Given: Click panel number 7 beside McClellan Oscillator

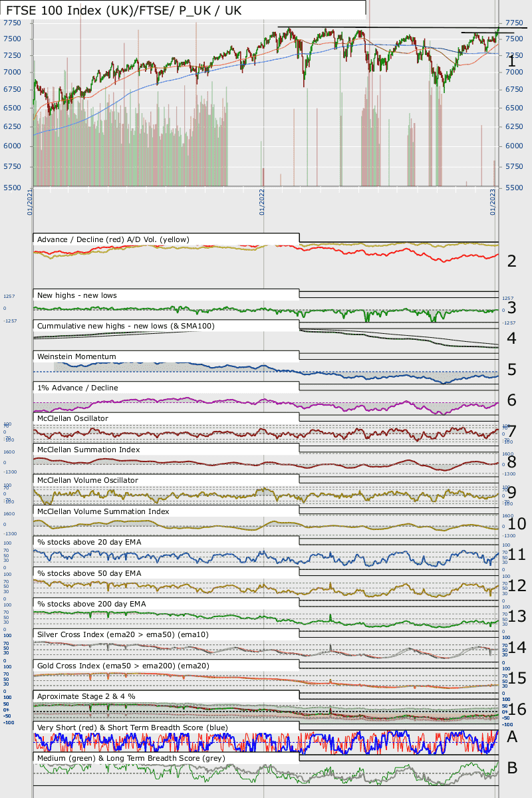Looking at the screenshot, I should (x=511, y=431).
